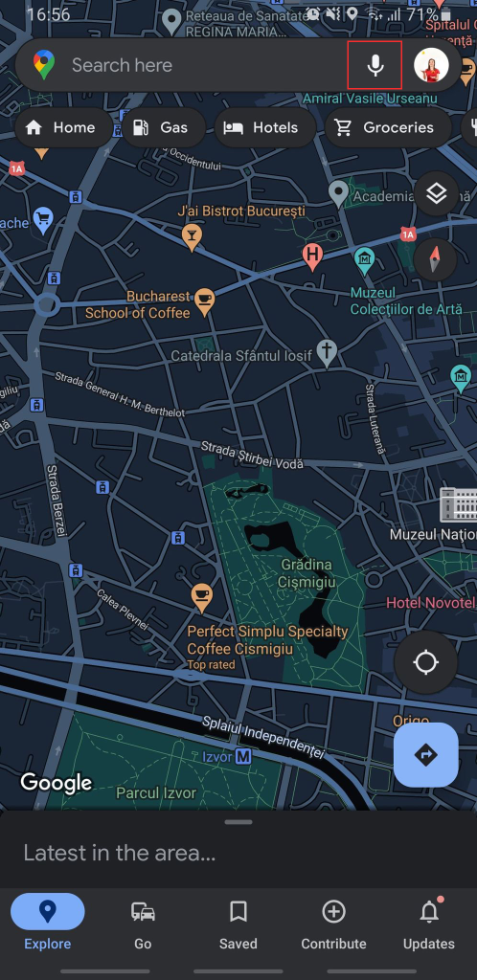
Task: Click in the Search here field
Action: pyautogui.click(x=206, y=65)
